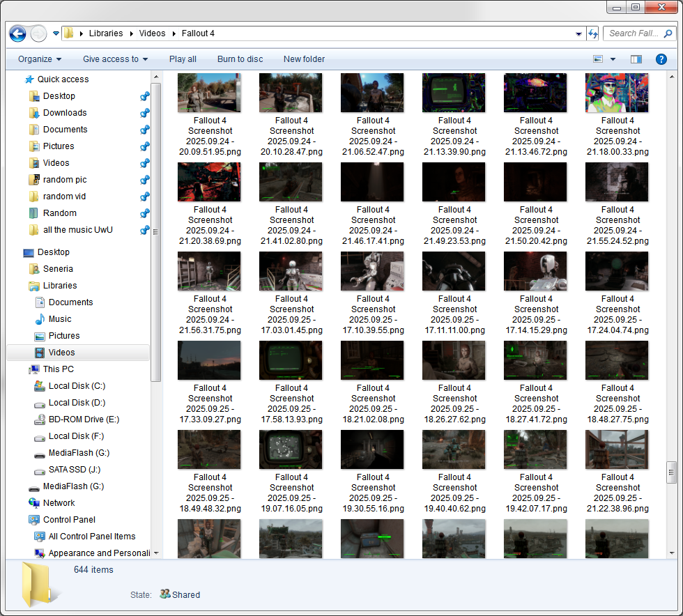683x616 pixels.
Task: Open the Downloads folder icon
Action: tap(34, 113)
